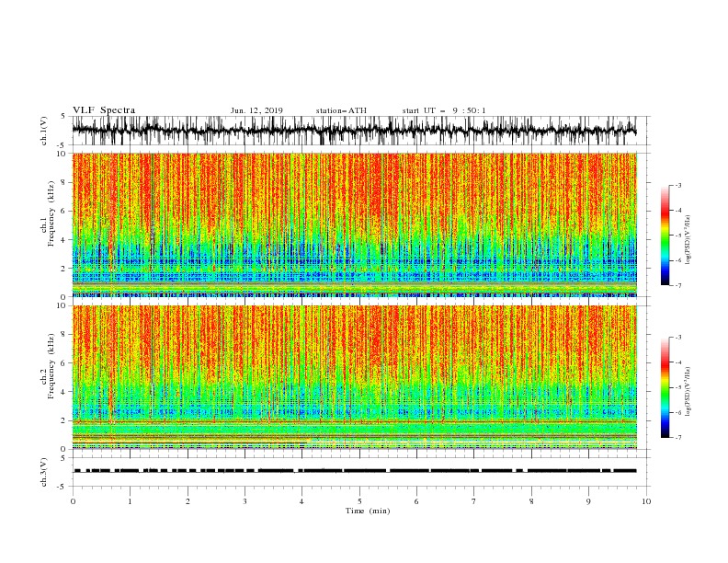Click the ch.1 color bar "log(PSD)(V²/Hz)" label
This screenshot has width=728, height=563.
(688, 240)
